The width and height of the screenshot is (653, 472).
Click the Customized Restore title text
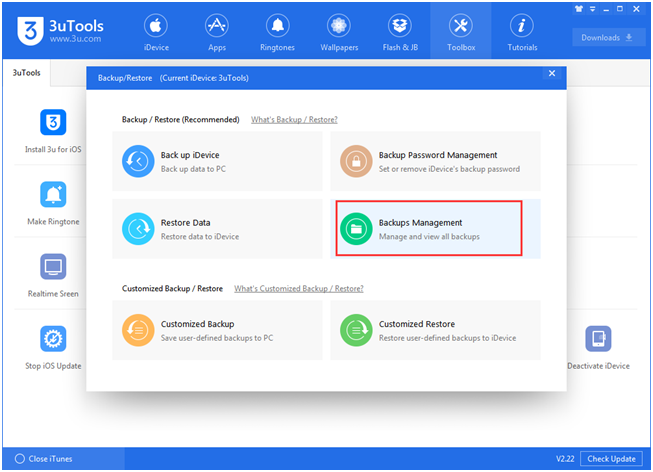416,324
